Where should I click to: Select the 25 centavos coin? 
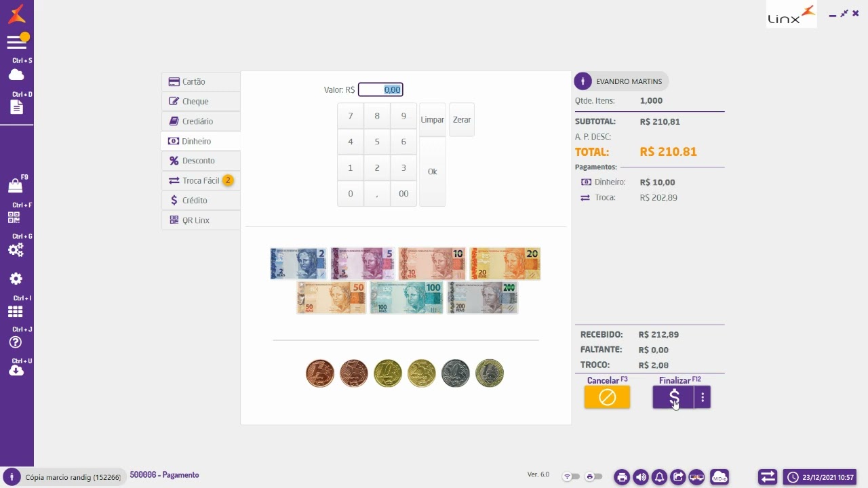coord(422,373)
